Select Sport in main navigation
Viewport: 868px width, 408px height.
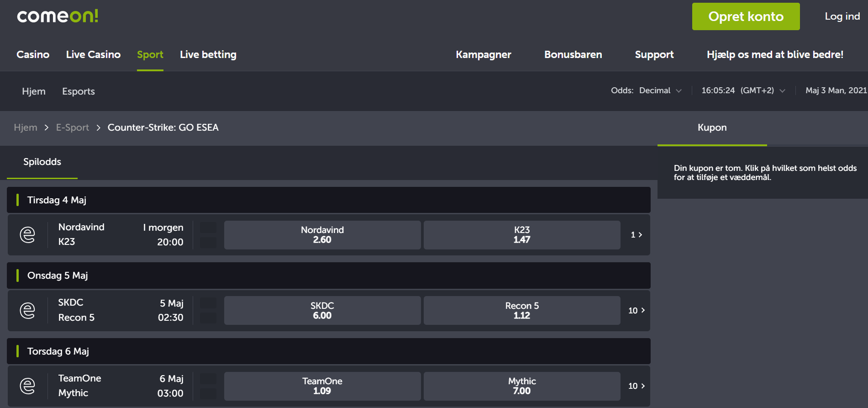click(x=150, y=54)
